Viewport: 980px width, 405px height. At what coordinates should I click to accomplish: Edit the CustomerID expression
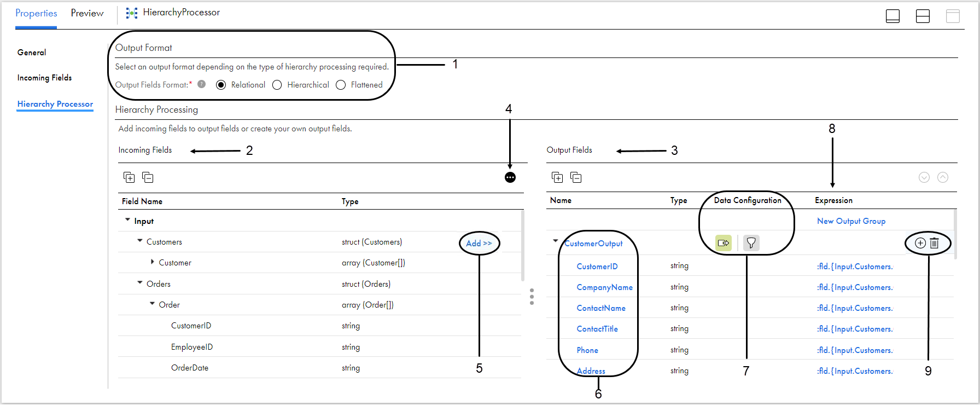pos(855,267)
